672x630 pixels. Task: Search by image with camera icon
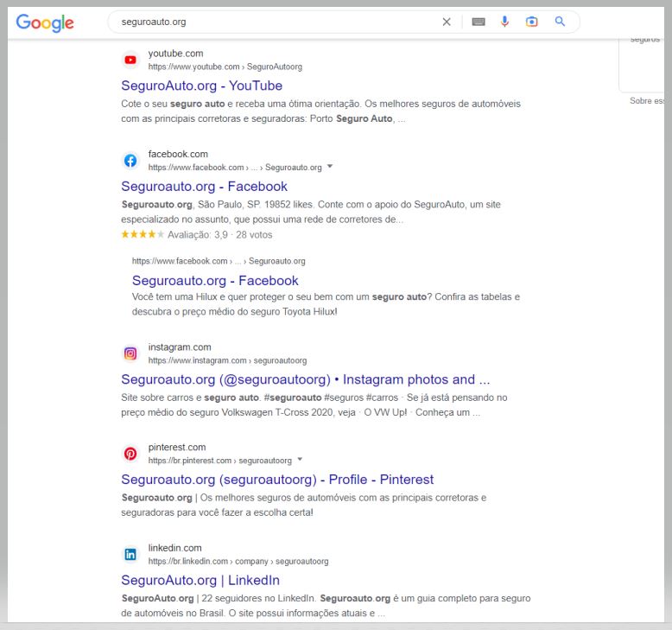531,22
